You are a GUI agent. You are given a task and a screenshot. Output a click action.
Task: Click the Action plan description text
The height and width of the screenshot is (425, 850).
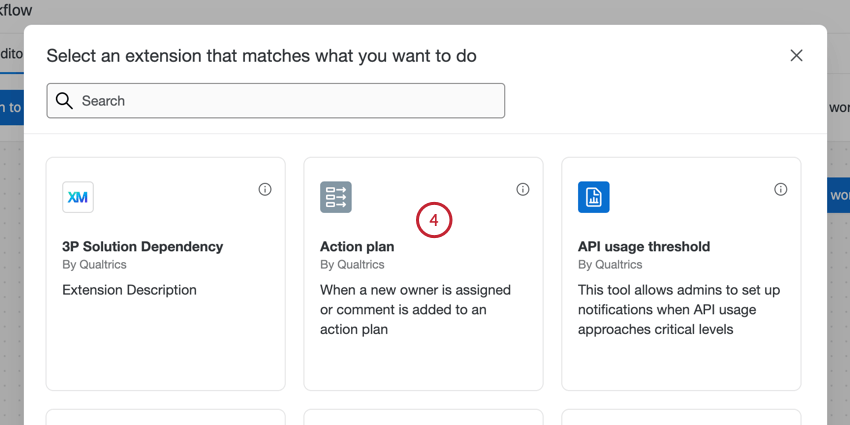click(x=415, y=309)
